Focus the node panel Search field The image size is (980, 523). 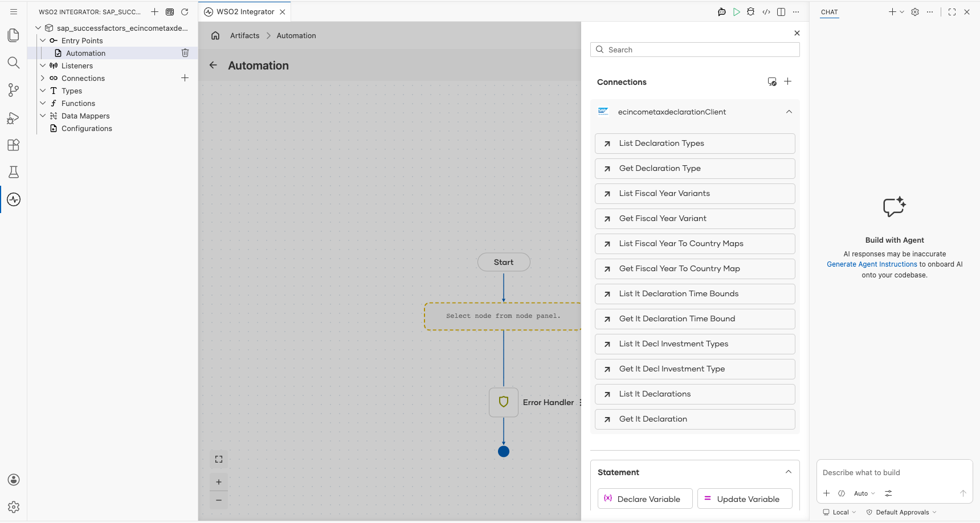[x=695, y=50]
